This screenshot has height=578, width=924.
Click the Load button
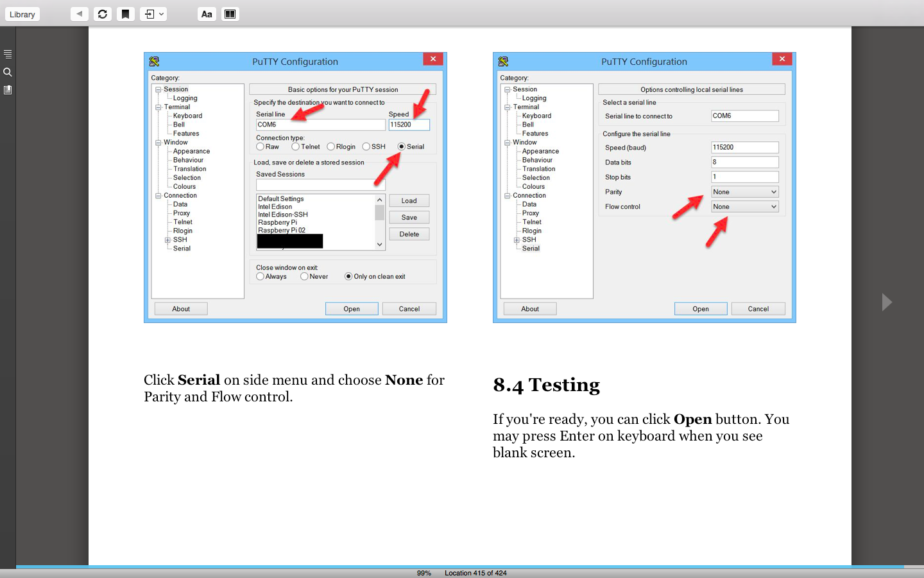point(409,201)
